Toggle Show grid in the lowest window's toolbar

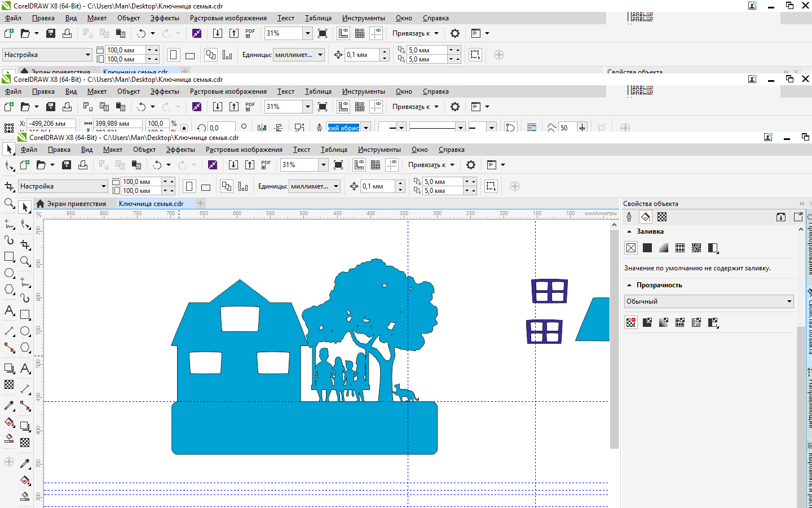coord(376,165)
